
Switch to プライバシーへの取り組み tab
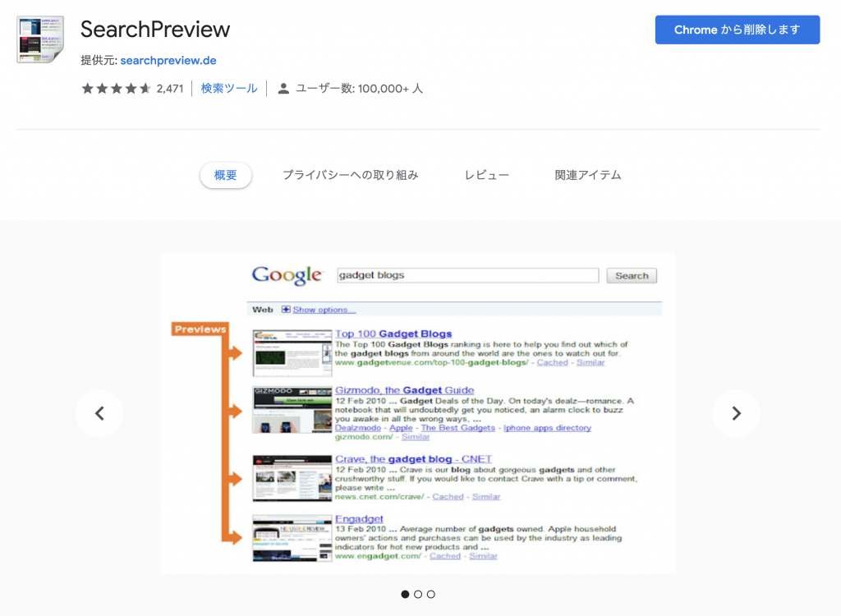pyautogui.click(x=350, y=175)
